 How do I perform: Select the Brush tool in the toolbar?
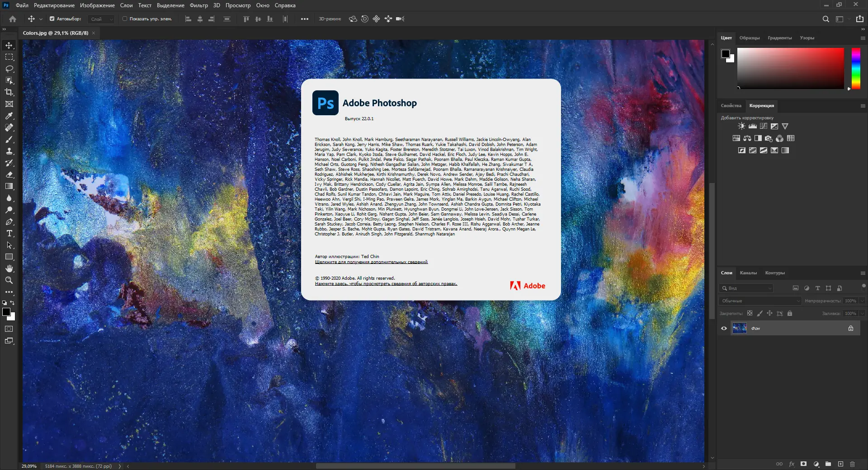[x=9, y=140]
